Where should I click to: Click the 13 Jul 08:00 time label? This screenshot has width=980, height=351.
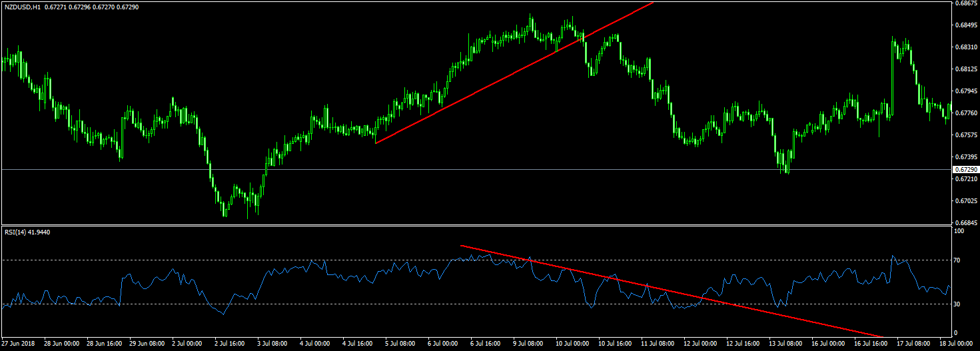click(786, 344)
